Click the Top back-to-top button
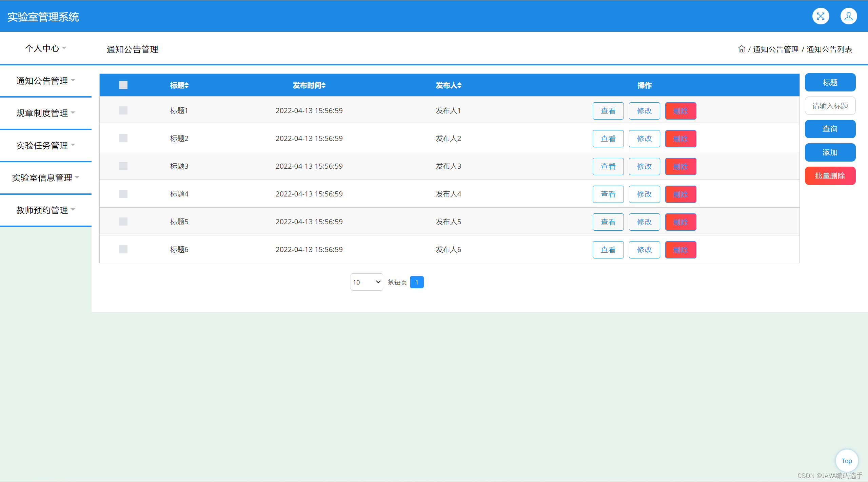This screenshot has height=482, width=868. pyautogui.click(x=847, y=461)
